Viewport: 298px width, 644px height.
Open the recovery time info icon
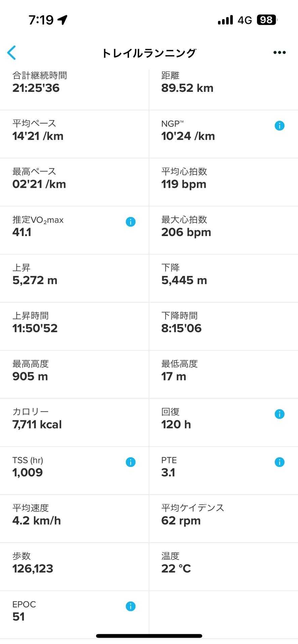[x=280, y=414]
